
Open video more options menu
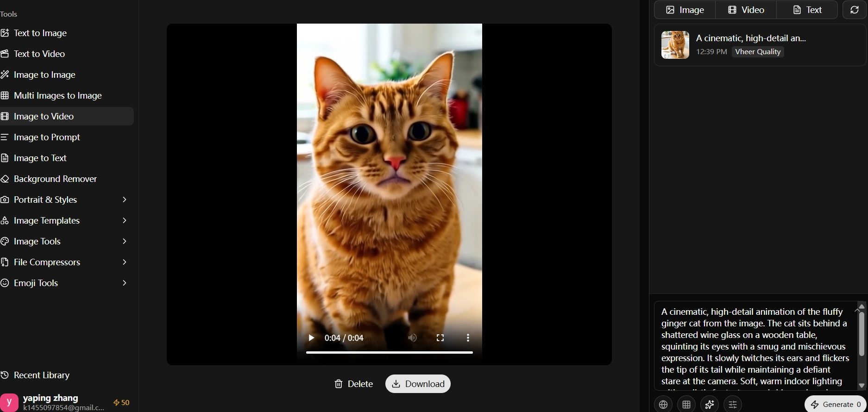(468, 338)
